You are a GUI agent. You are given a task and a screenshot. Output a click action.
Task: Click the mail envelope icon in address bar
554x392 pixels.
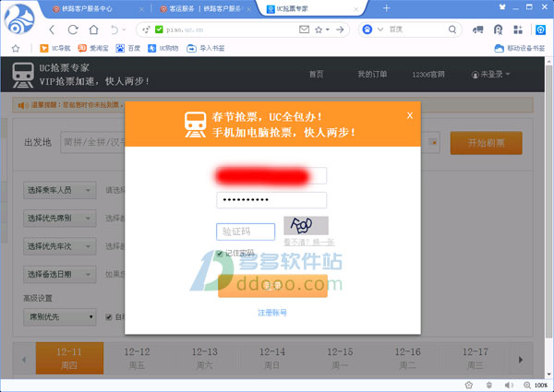[304, 30]
